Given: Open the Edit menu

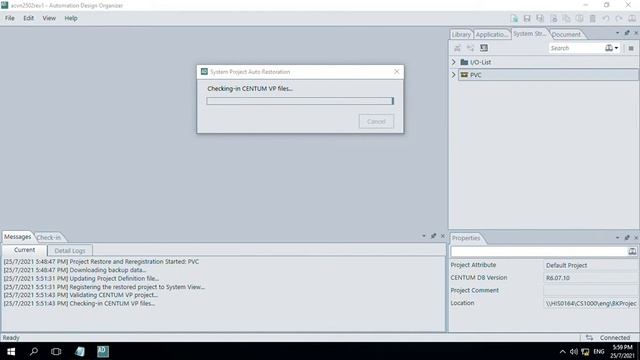Looking at the screenshot, I should [x=29, y=18].
